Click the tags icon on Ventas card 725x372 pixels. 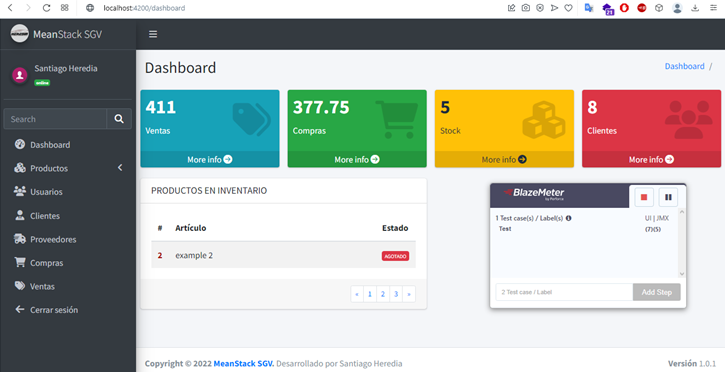pyautogui.click(x=252, y=120)
